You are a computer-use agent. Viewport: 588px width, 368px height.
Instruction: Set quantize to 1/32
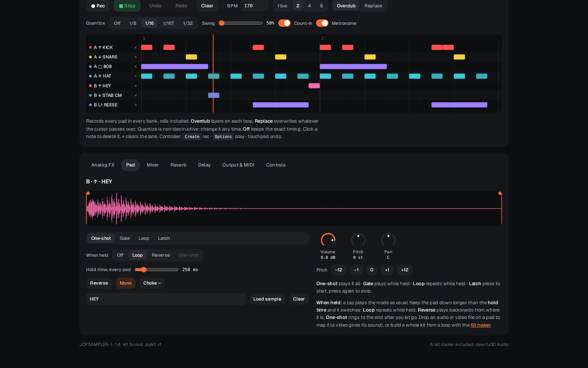pos(188,23)
